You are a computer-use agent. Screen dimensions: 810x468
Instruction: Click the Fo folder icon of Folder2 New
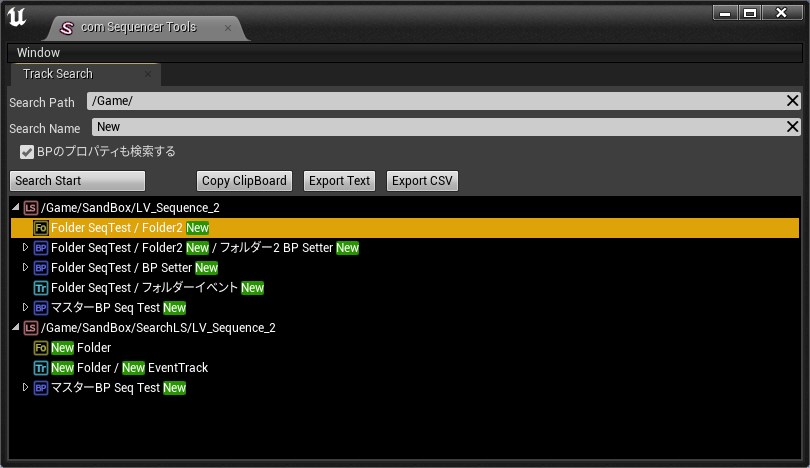pyautogui.click(x=41, y=228)
